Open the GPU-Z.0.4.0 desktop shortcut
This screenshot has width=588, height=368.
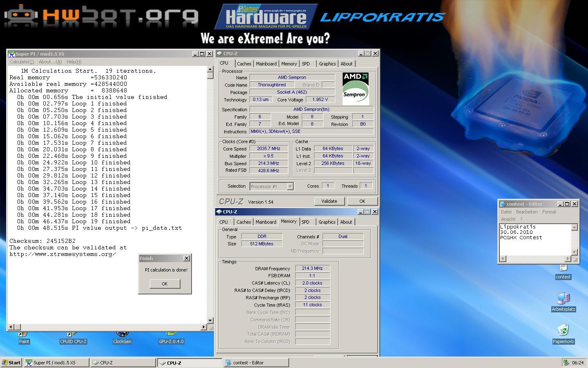(171, 338)
